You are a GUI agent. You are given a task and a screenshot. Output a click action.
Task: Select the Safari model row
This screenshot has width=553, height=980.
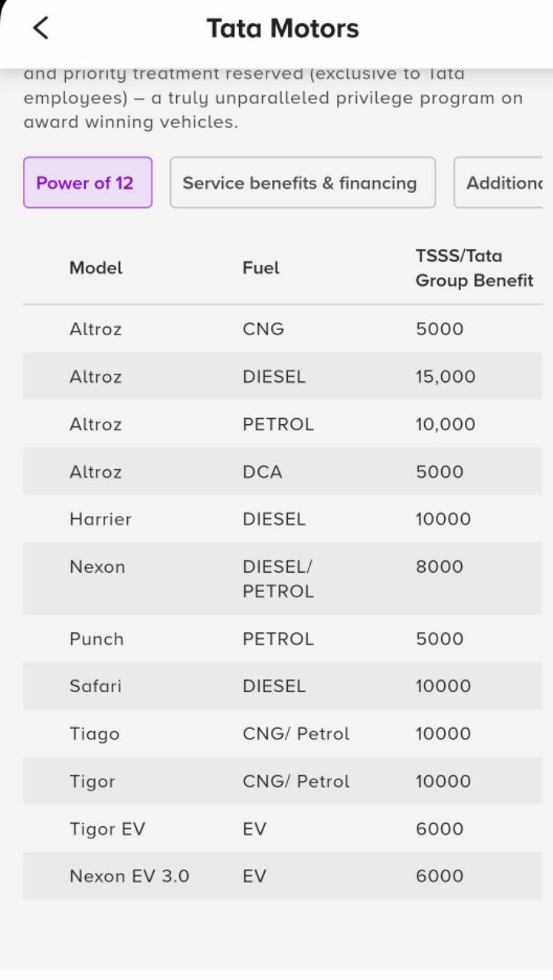pos(95,686)
